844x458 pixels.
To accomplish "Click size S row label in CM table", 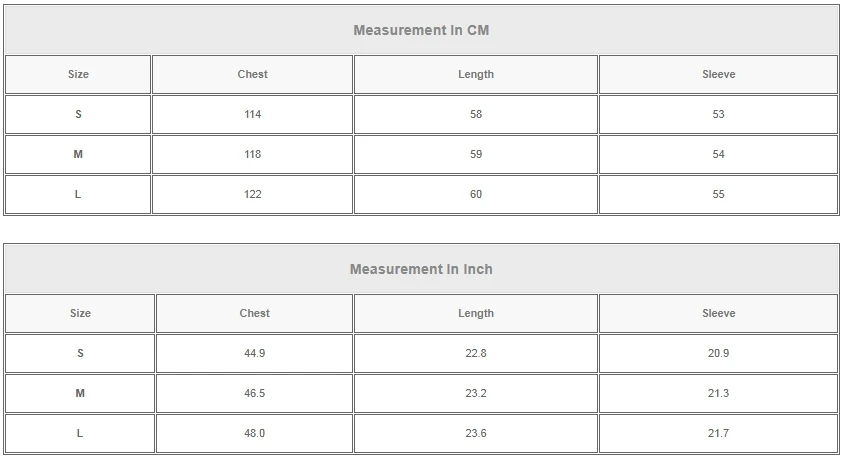I will tap(78, 114).
